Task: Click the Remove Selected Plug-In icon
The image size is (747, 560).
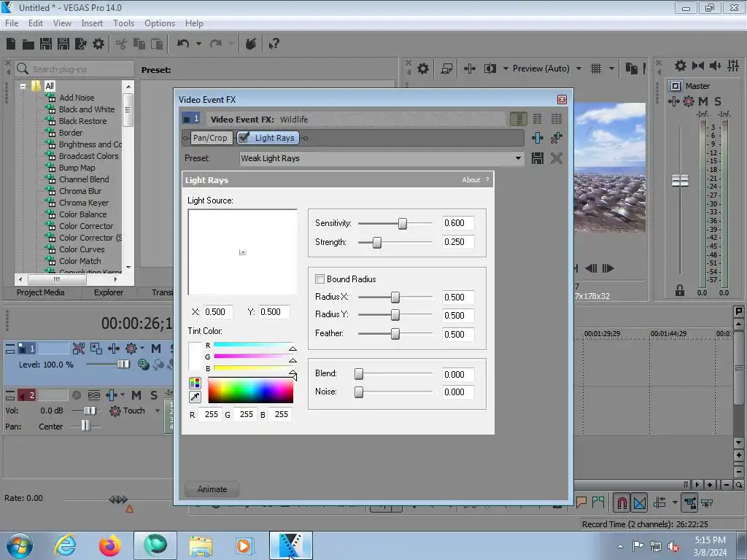Action: click(x=557, y=138)
